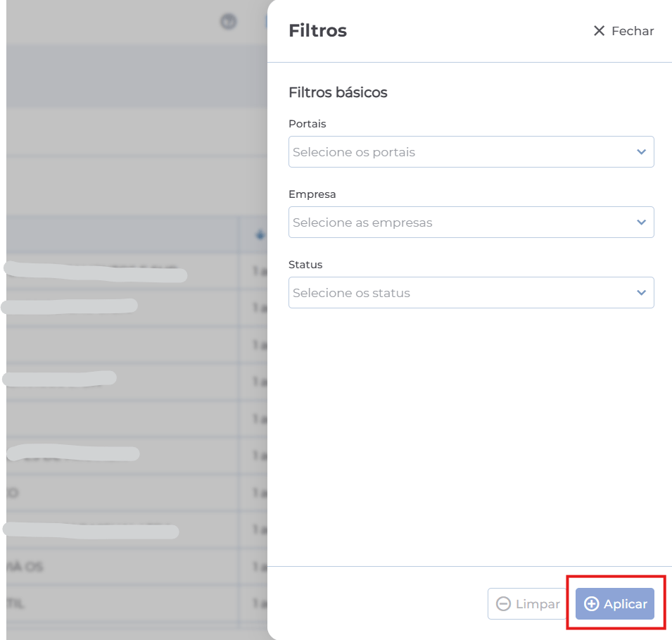Click the Portais field label
672x640 pixels.
[x=308, y=124]
